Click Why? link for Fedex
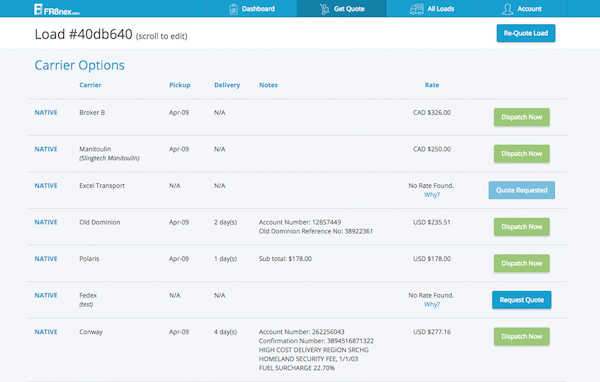Screen dimensions: 600x382 (x=432, y=304)
